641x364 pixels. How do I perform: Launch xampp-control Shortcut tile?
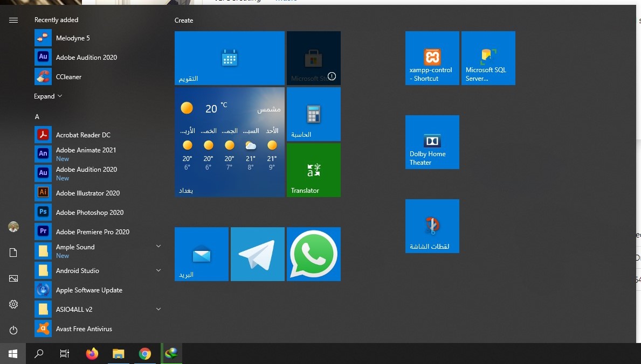tap(432, 58)
